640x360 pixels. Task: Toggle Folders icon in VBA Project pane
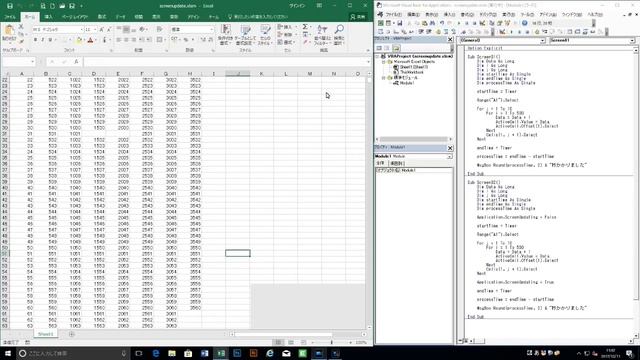point(396,48)
